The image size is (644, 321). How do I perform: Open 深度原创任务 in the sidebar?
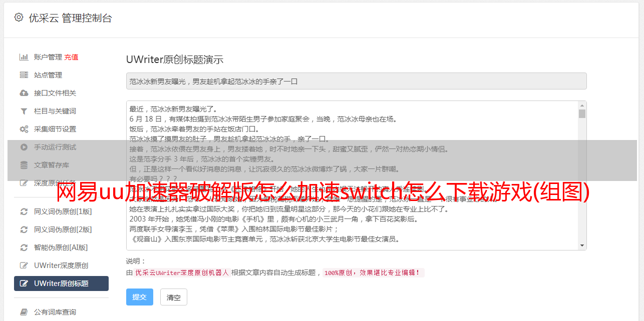point(55,183)
